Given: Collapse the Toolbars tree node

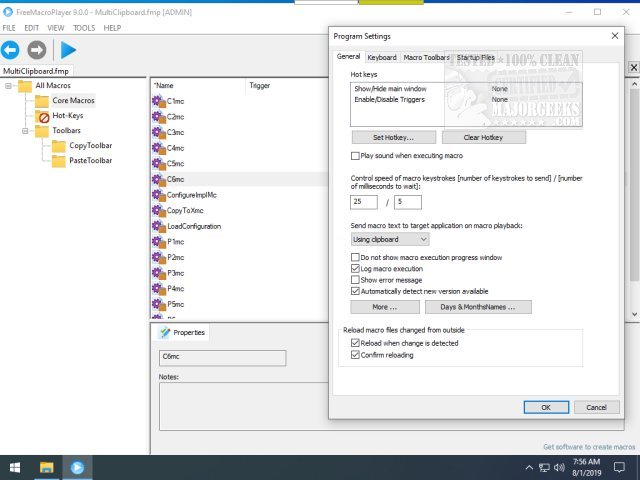Looking at the screenshot, I should pyautogui.click(x=25, y=131).
